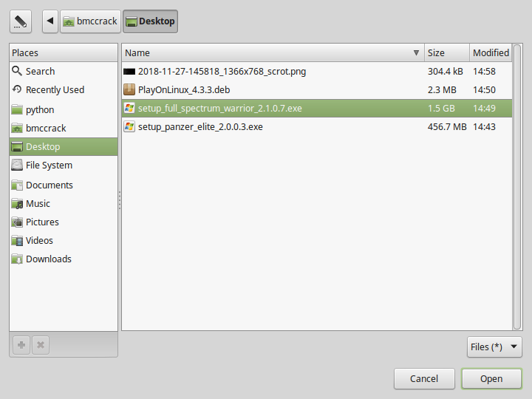Click the 14:43 modified time

[x=484, y=126]
